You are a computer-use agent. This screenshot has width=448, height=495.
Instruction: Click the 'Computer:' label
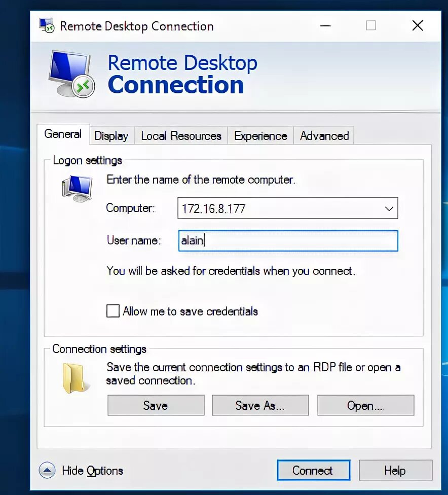pos(130,208)
